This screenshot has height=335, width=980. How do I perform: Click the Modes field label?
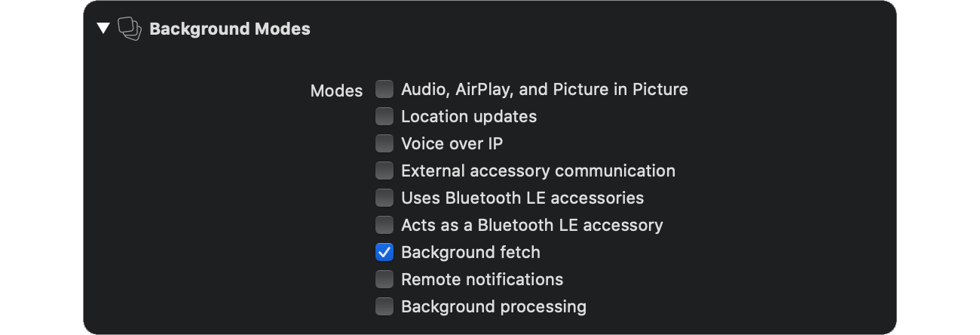tap(336, 91)
